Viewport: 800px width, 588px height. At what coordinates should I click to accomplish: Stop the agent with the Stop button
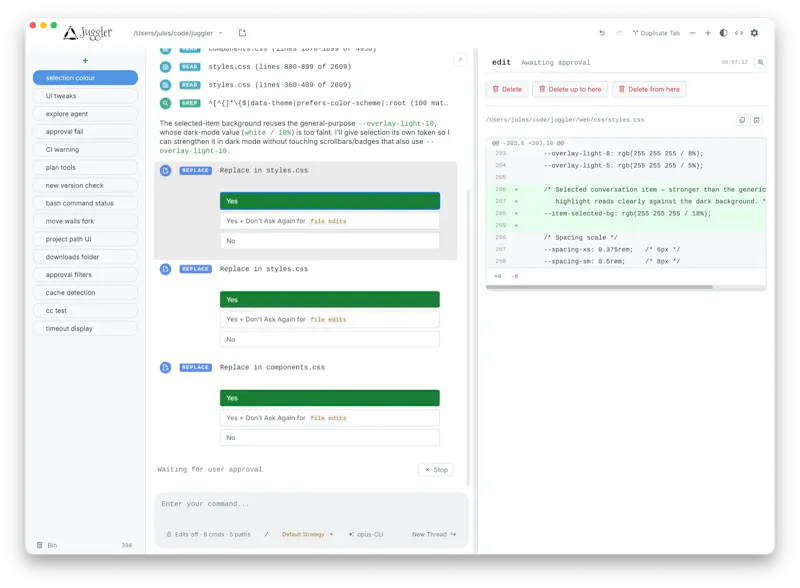click(x=436, y=470)
